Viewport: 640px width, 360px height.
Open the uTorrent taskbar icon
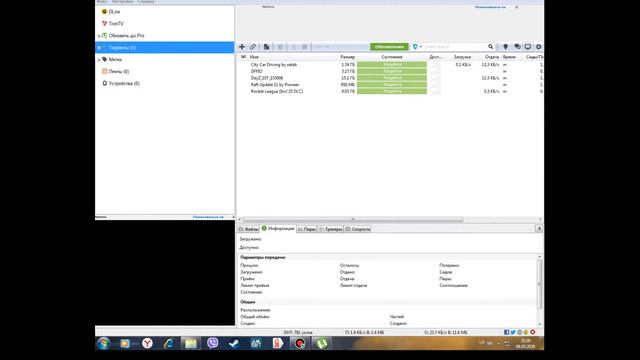[322, 343]
